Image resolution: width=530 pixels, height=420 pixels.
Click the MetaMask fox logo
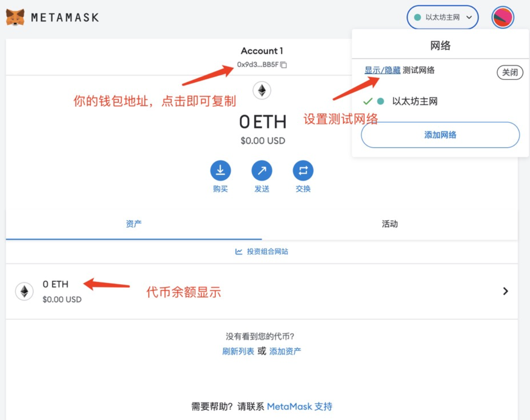[15, 17]
